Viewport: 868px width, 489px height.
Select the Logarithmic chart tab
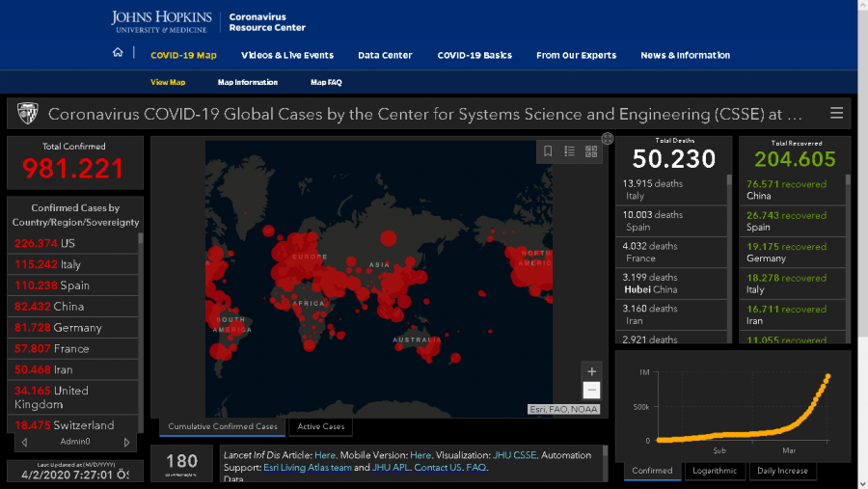715,471
